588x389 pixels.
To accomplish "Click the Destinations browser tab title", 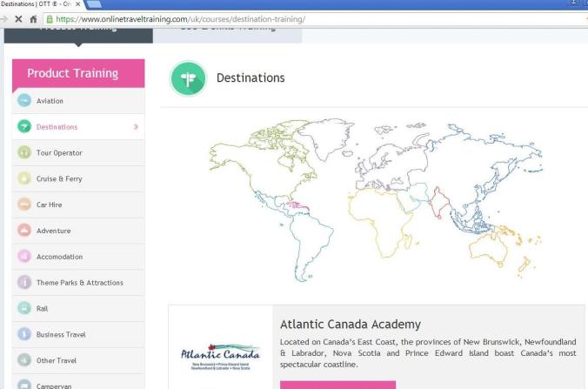I will coord(36,4).
